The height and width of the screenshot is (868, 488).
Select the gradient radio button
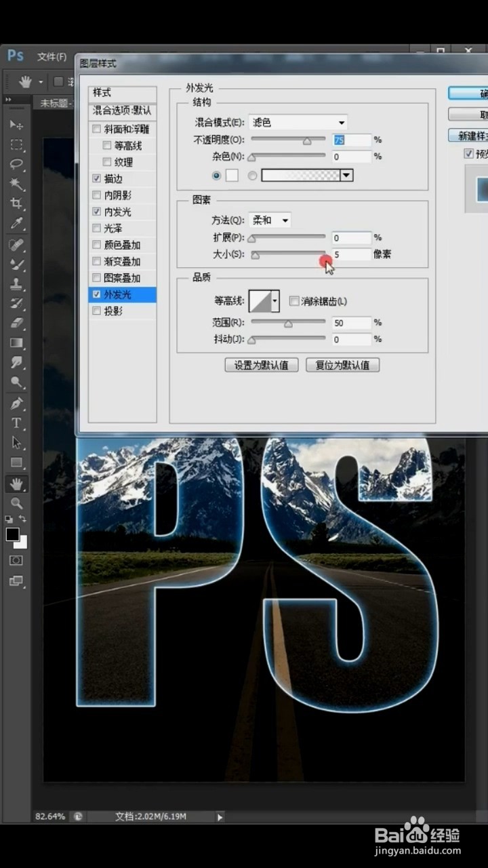click(252, 175)
